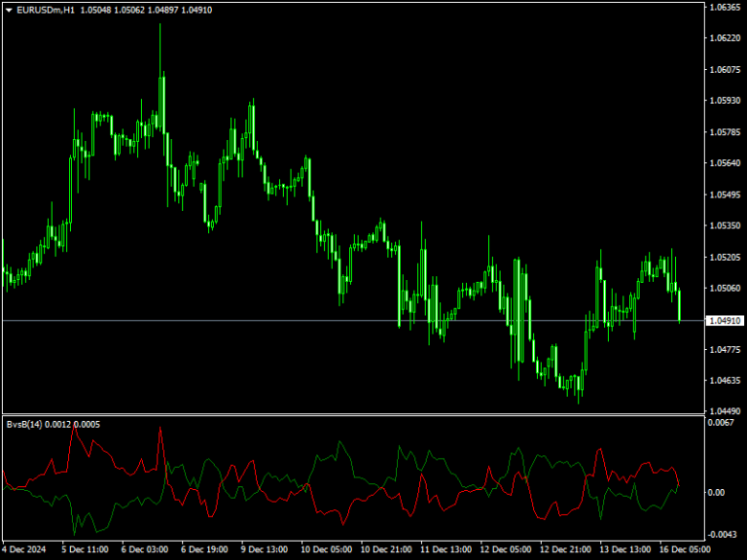Click the 0.0067 indicator scale label

[x=721, y=423]
